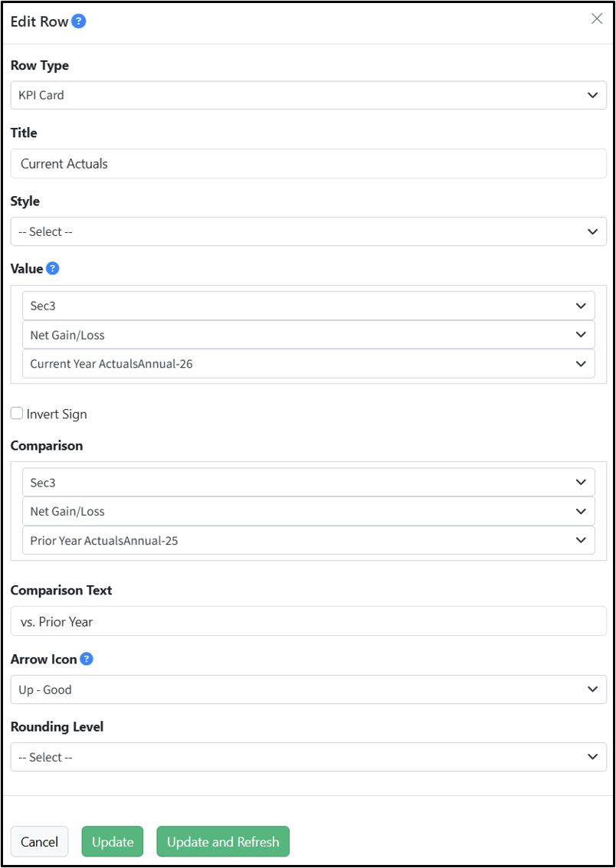This screenshot has height=868, width=616.
Task: Click the help icon next to Value
Action: pyautogui.click(x=53, y=268)
